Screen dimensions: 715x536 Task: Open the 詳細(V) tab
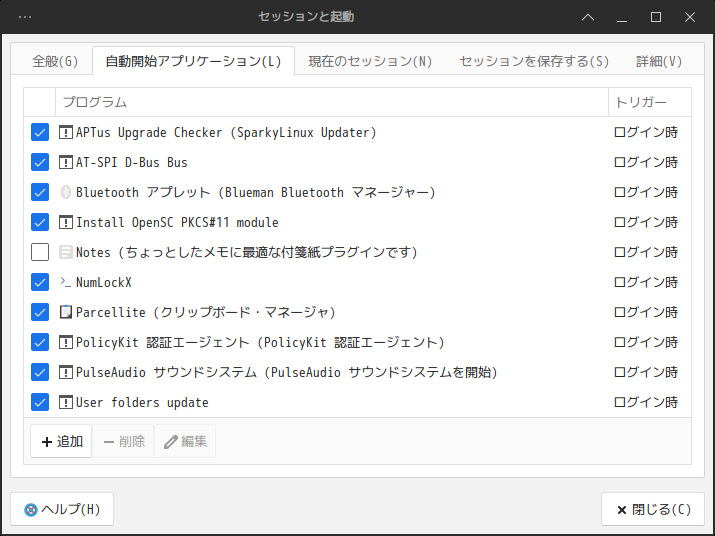click(659, 61)
